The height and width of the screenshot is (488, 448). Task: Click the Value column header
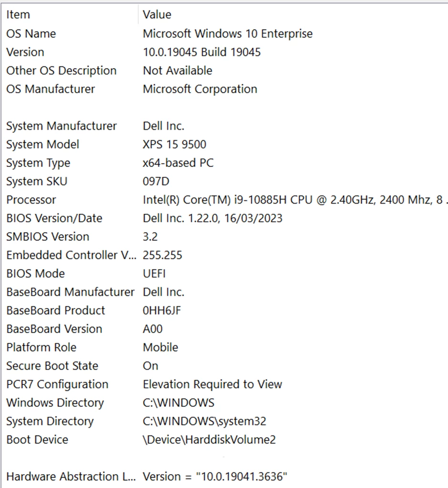click(x=293, y=15)
